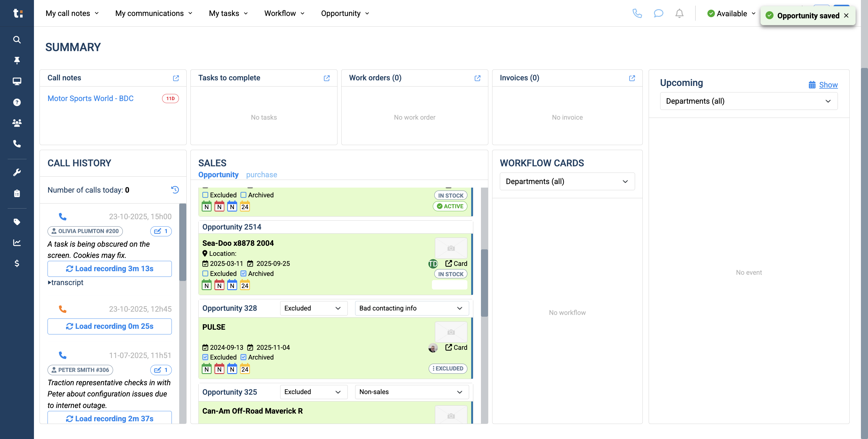Uncheck Archived on Sea-Doo x8878 opportunity
This screenshot has width=868, height=439.
tap(243, 274)
